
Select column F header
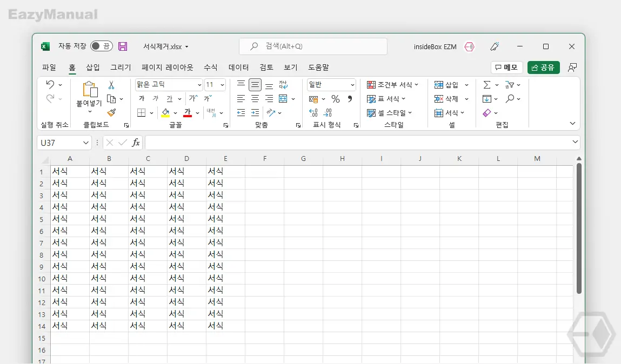pyautogui.click(x=264, y=159)
